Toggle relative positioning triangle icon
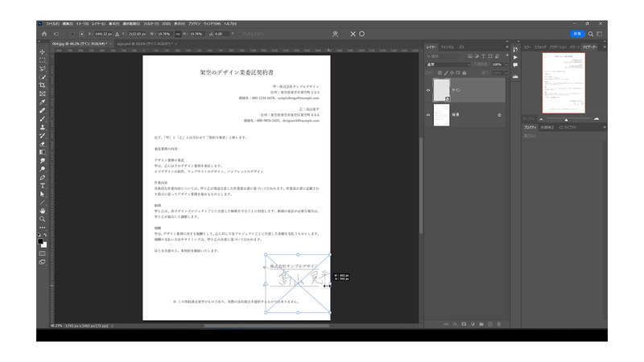 click(x=117, y=34)
